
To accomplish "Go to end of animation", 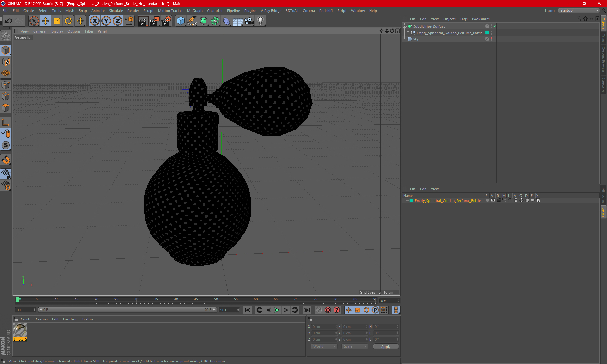I will pyautogui.click(x=307, y=310).
